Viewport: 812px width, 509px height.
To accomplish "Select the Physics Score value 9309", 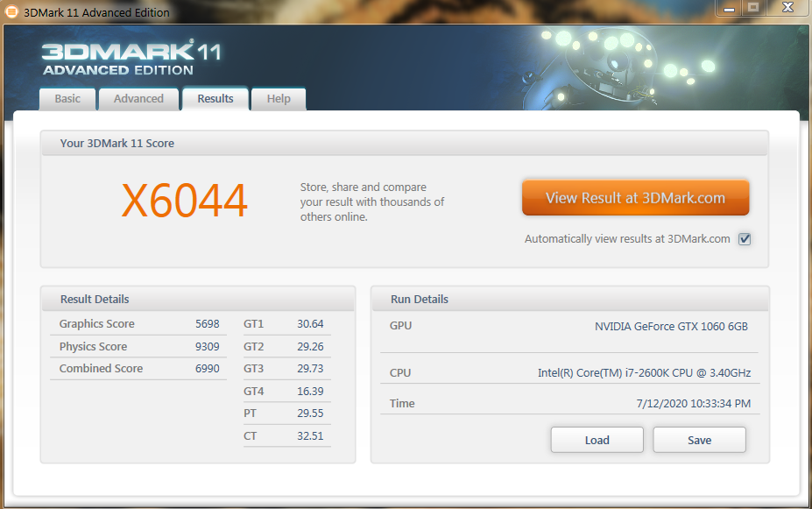I will click(x=207, y=347).
